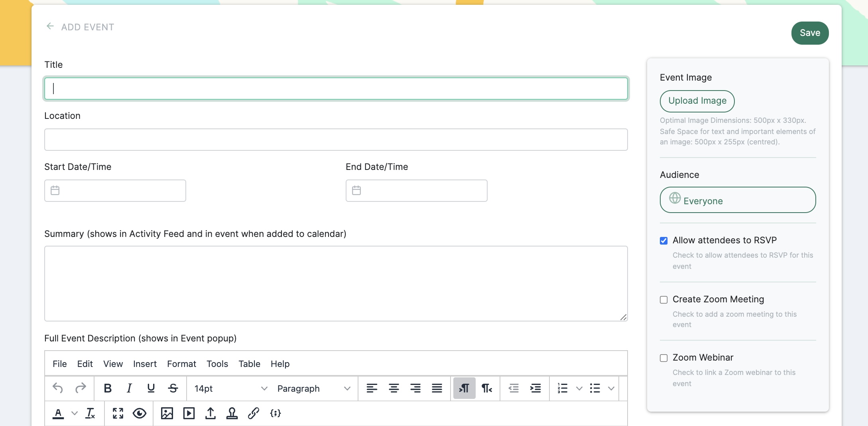Click the preview eye icon
This screenshot has height=426, width=868.
[140, 413]
